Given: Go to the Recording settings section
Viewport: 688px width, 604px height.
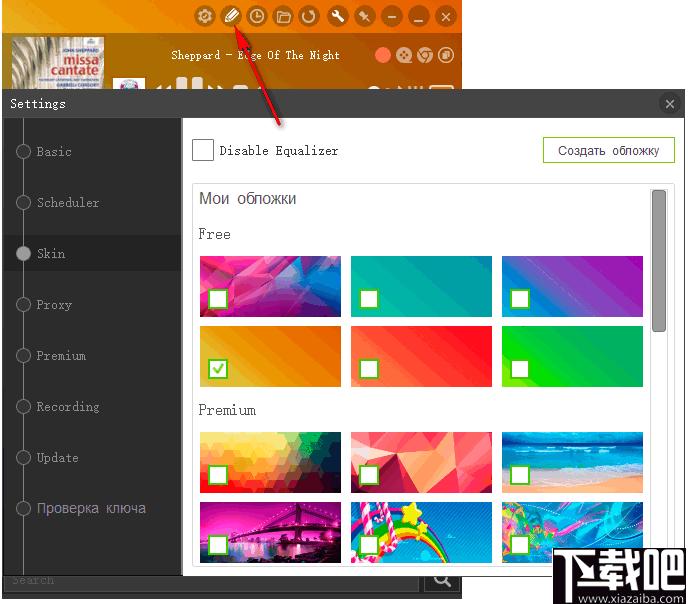Looking at the screenshot, I should tap(68, 407).
